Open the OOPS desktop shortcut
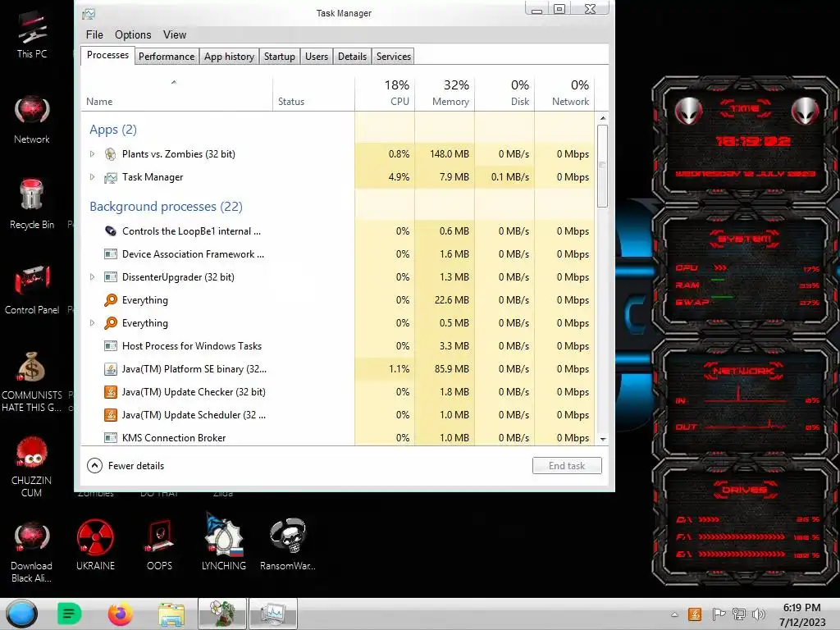This screenshot has width=840, height=630. pos(159,545)
